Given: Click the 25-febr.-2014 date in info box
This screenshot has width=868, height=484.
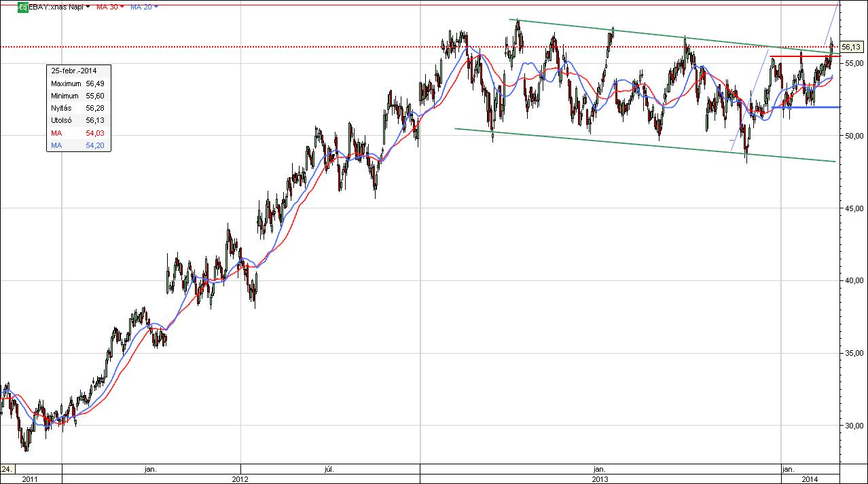Looking at the screenshot, I should (x=75, y=71).
